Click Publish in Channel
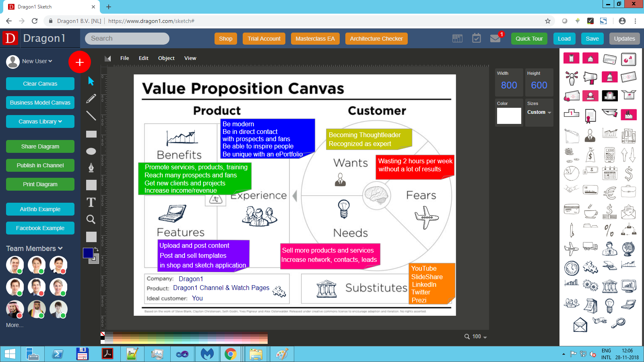This screenshot has width=644, height=362. (40, 165)
